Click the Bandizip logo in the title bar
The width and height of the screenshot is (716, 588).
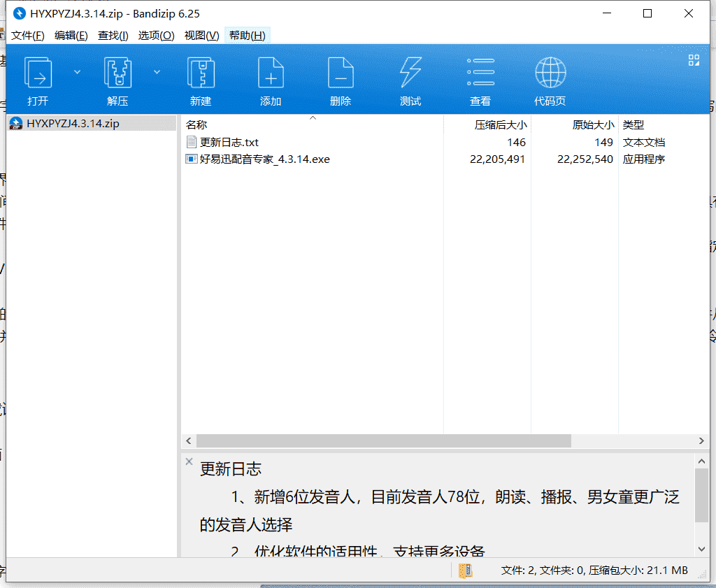point(19,13)
